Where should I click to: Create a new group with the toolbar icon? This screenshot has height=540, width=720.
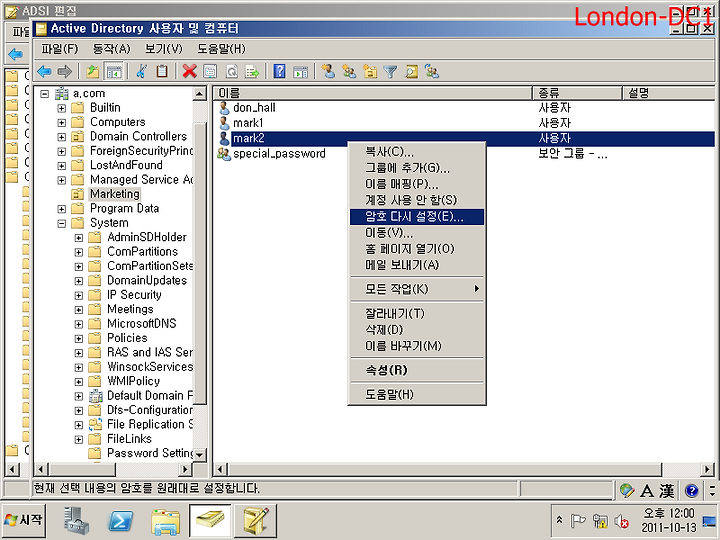(x=349, y=71)
